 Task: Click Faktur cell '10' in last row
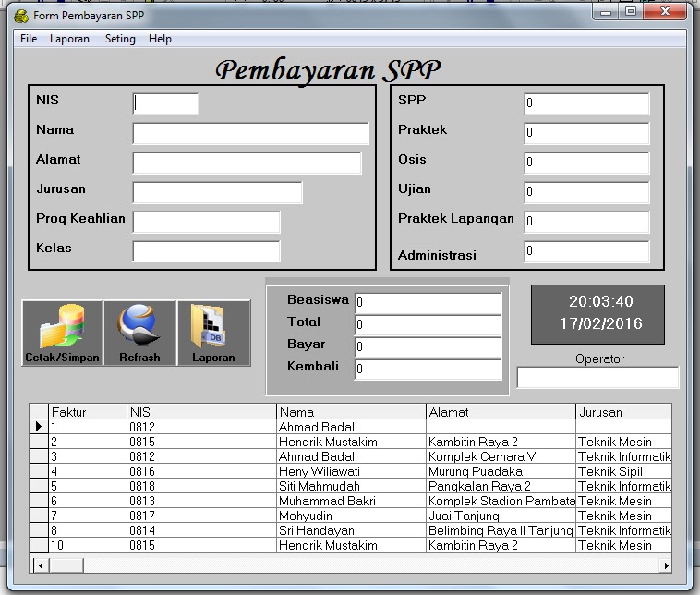tap(88, 545)
